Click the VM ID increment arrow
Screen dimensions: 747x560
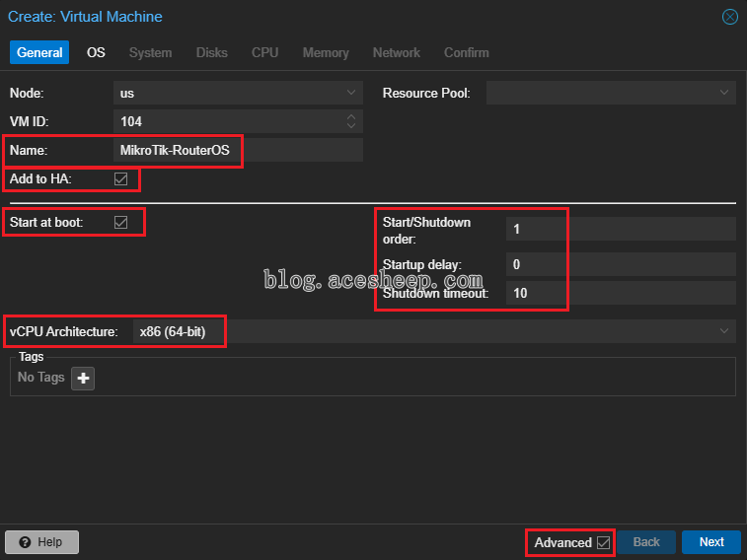(351, 116)
